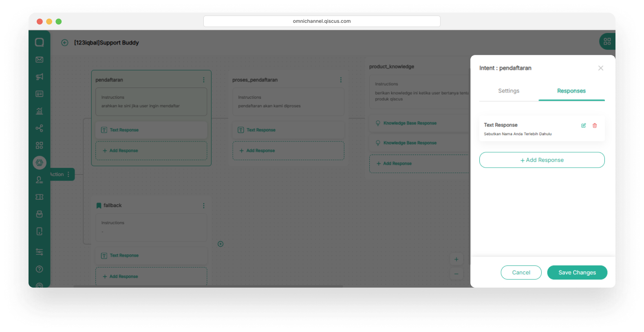Click the integration share-nodes sidebar icon
The width and height of the screenshot is (644, 332).
click(x=40, y=128)
